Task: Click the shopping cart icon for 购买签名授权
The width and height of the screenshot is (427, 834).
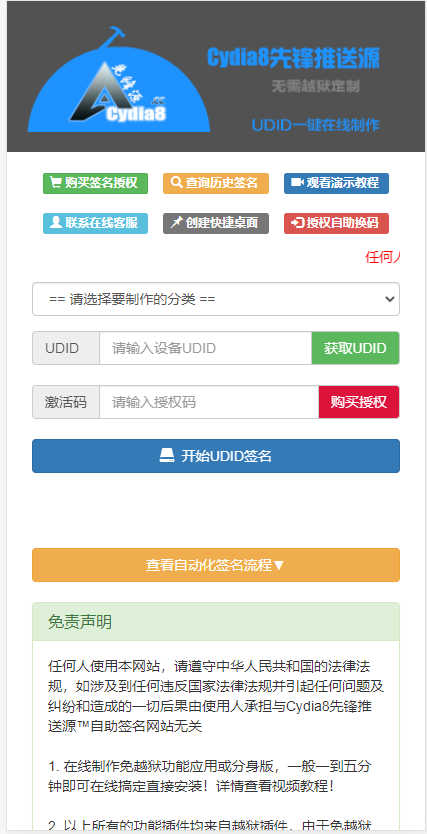Action: tap(55, 183)
